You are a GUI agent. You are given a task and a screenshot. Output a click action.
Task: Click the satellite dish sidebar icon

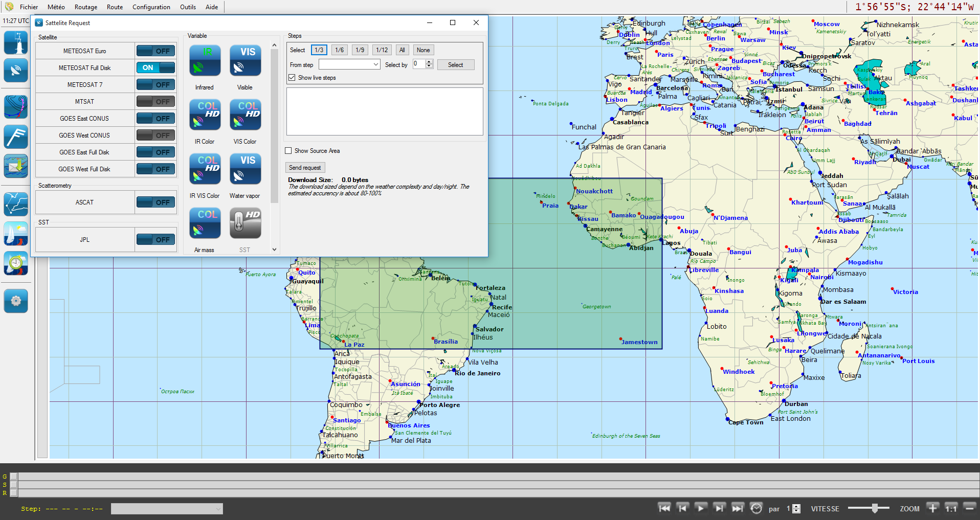[x=16, y=70]
